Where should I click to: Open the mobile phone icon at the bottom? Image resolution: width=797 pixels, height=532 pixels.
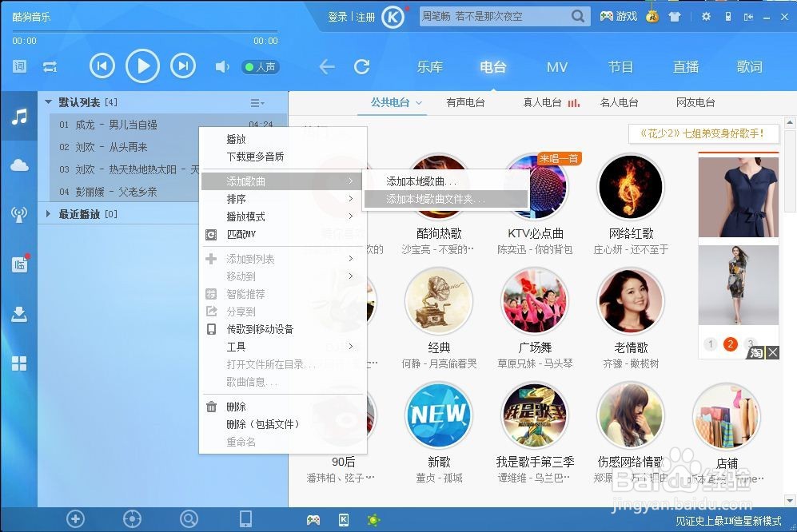click(245, 518)
